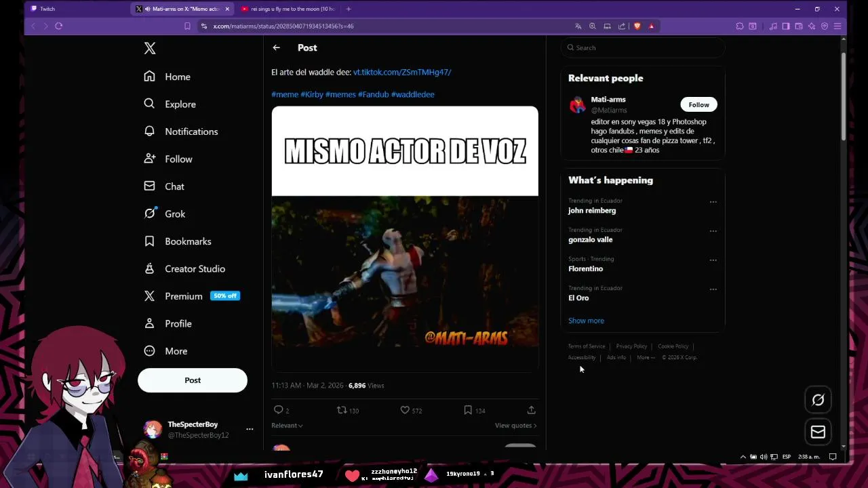
Task: Click the #Kirby hashtag
Action: pos(312,94)
